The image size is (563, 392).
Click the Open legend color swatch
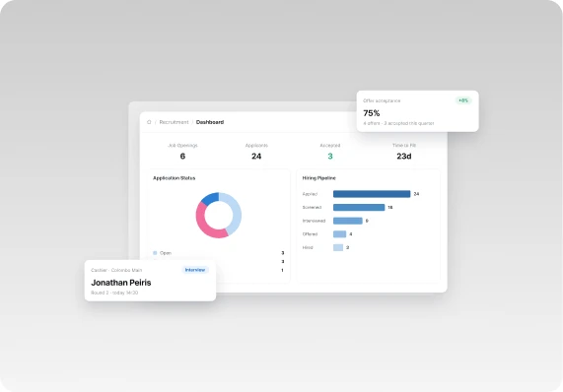coord(155,253)
